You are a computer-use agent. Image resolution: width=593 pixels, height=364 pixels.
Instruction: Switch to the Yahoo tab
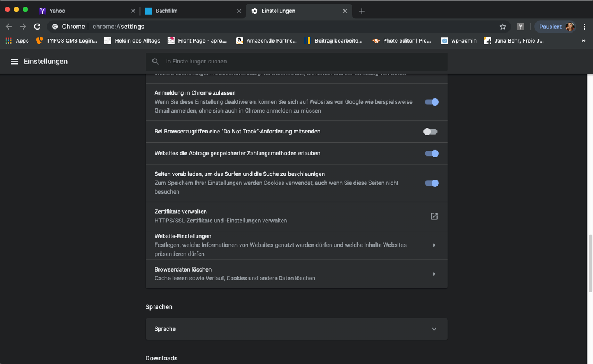pos(87,11)
